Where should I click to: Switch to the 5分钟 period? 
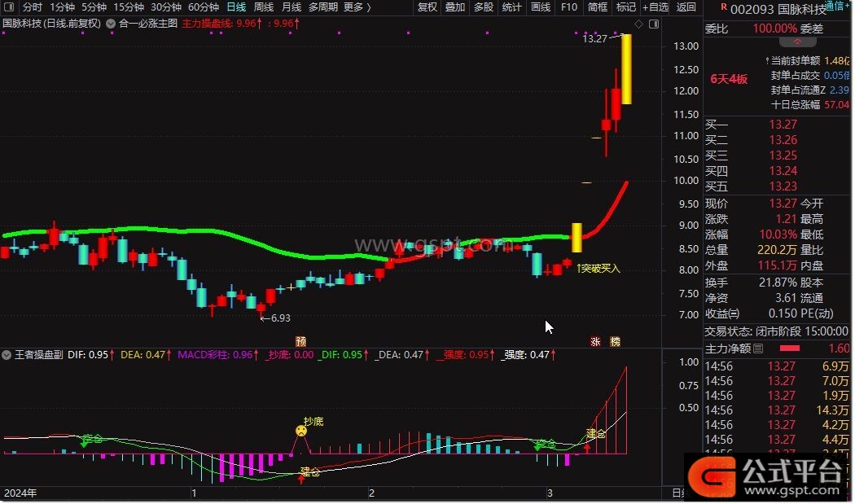click(94, 7)
